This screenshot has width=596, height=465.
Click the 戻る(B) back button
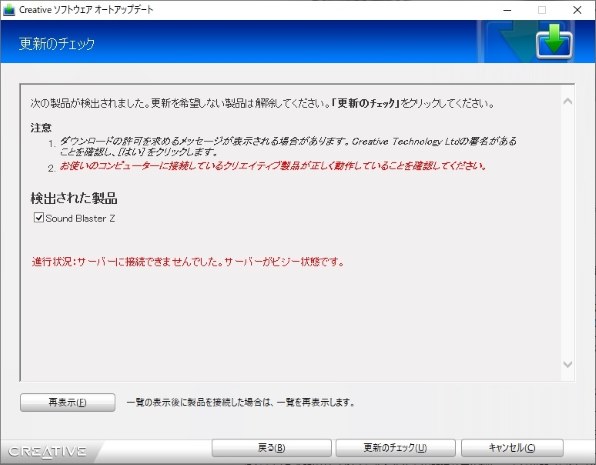(271, 448)
